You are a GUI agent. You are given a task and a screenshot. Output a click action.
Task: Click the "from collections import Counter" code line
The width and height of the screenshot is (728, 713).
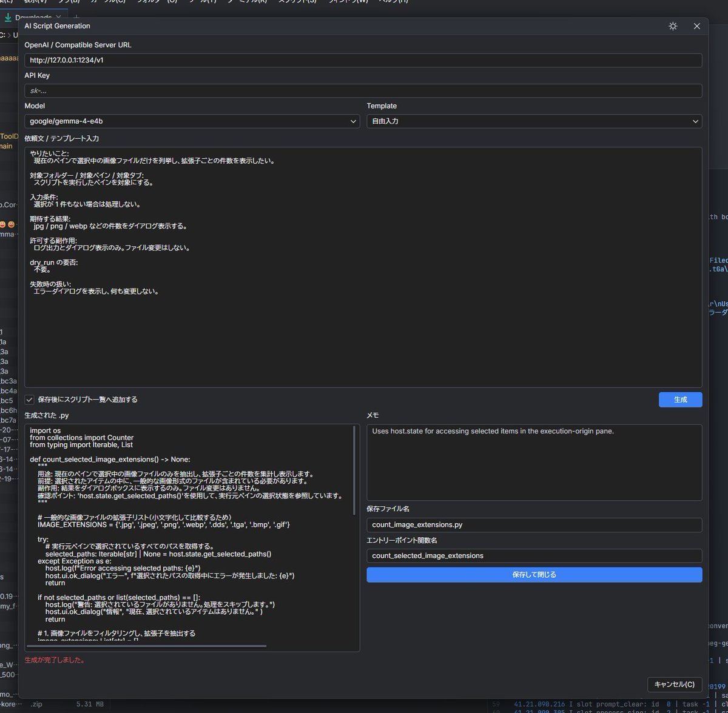(81, 438)
